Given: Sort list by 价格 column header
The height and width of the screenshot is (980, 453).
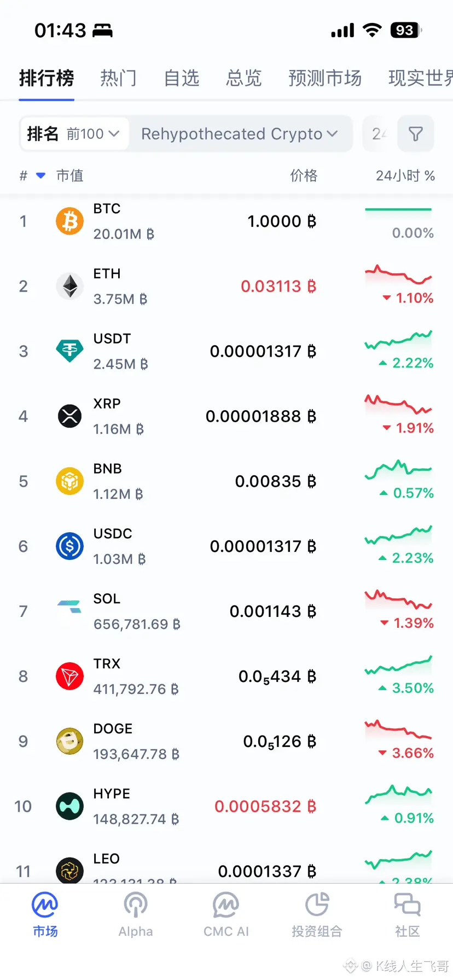Looking at the screenshot, I should pyautogui.click(x=304, y=176).
